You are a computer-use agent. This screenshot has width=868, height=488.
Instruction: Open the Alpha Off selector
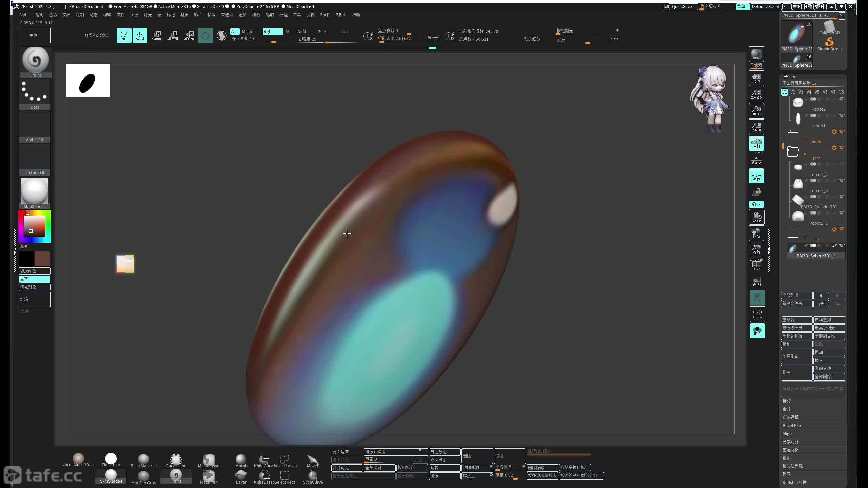35,127
